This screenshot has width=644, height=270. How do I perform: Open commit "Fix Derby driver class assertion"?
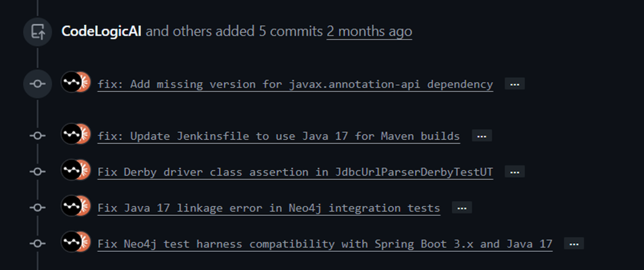[295, 172]
